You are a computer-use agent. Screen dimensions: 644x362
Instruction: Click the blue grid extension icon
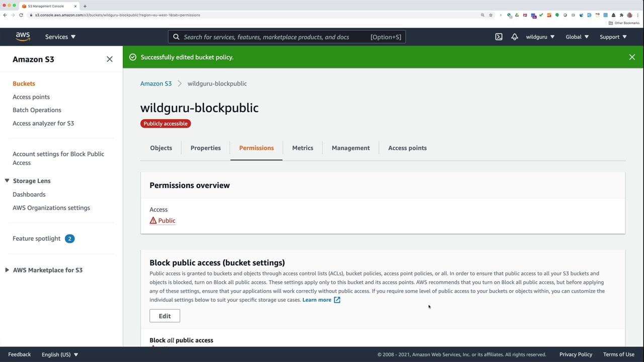click(x=605, y=15)
